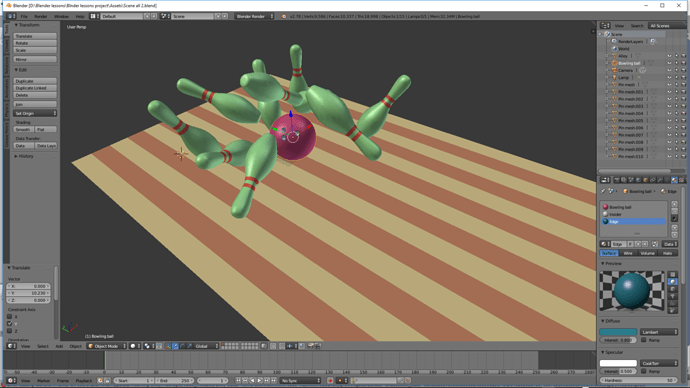690x388 pixels.
Task: Enable the diffuse Ramp checkbox
Action: [x=644, y=340]
